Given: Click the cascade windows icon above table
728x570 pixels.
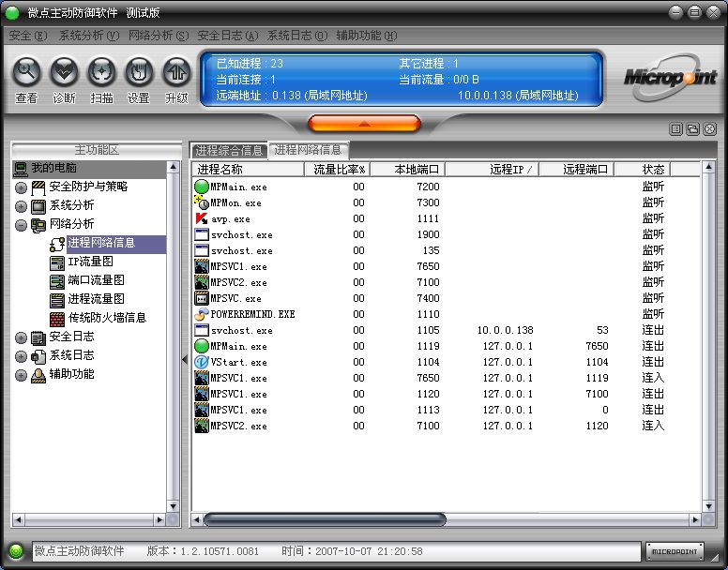Looking at the screenshot, I should [x=692, y=129].
